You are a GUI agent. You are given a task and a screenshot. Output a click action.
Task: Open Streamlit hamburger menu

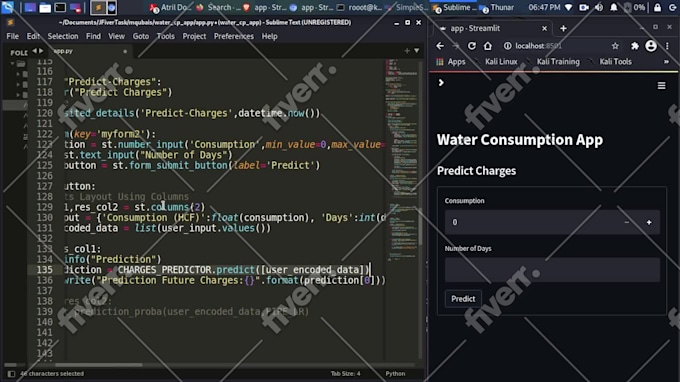[661, 85]
